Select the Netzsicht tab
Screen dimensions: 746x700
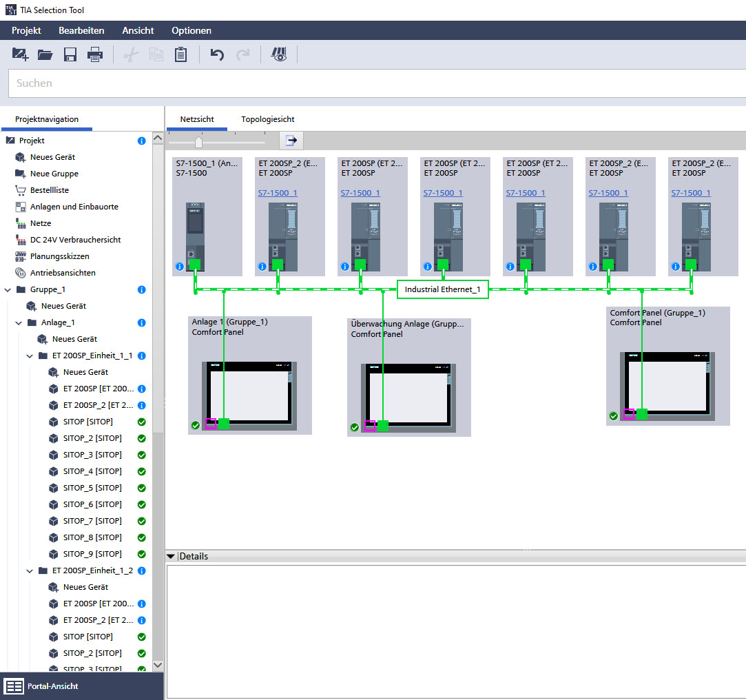click(x=197, y=119)
